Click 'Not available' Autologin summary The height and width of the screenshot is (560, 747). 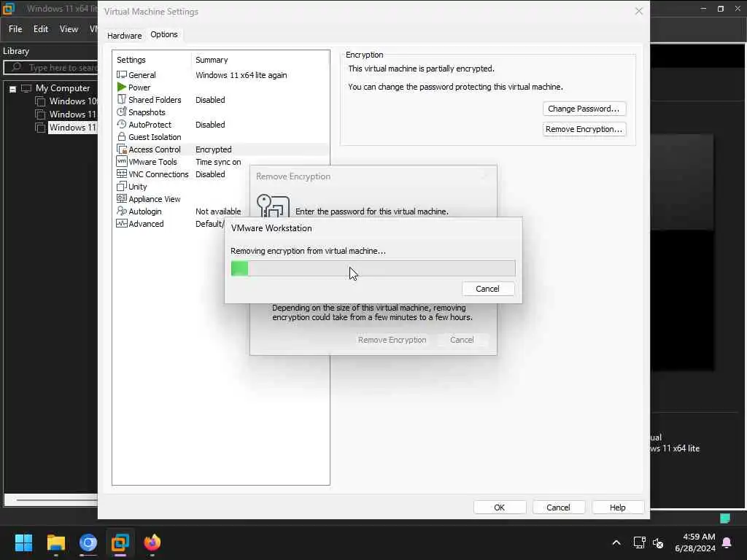pos(218,211)
